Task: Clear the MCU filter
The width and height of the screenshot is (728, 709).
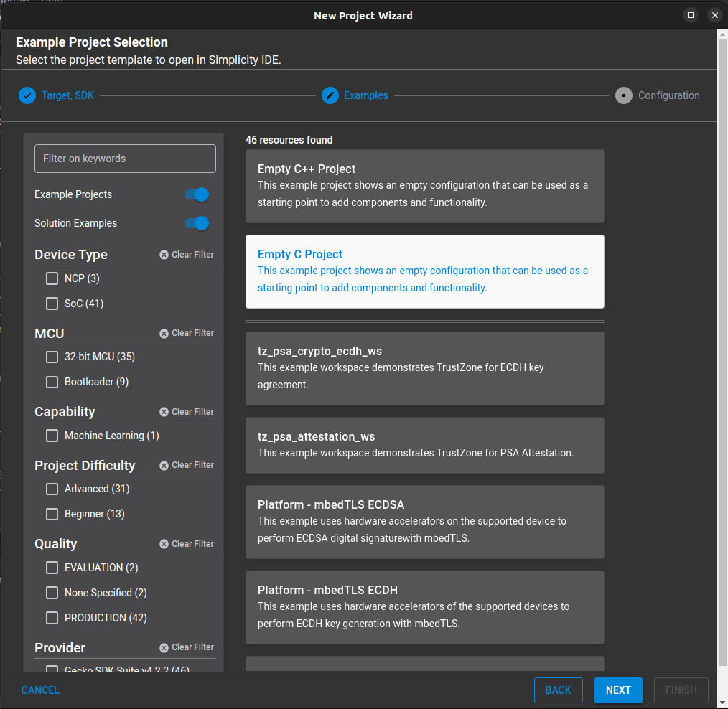Action: pyautogui.click(x=187, y=333)
